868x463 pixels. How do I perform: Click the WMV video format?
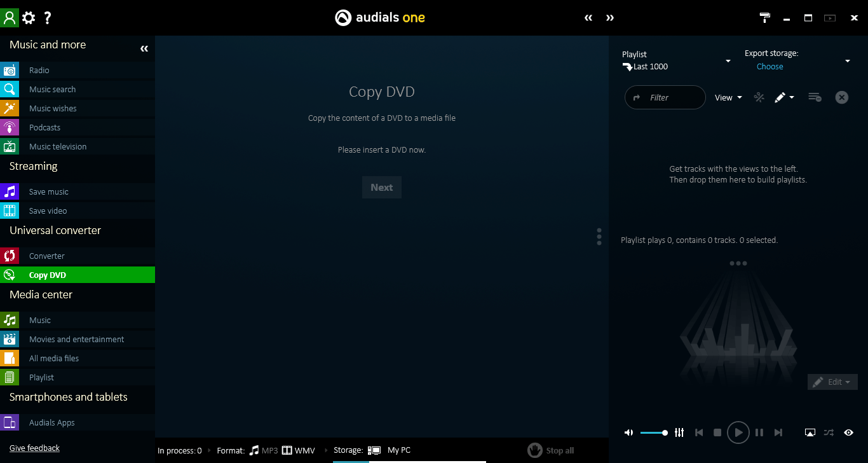click(x=299, y=450)
